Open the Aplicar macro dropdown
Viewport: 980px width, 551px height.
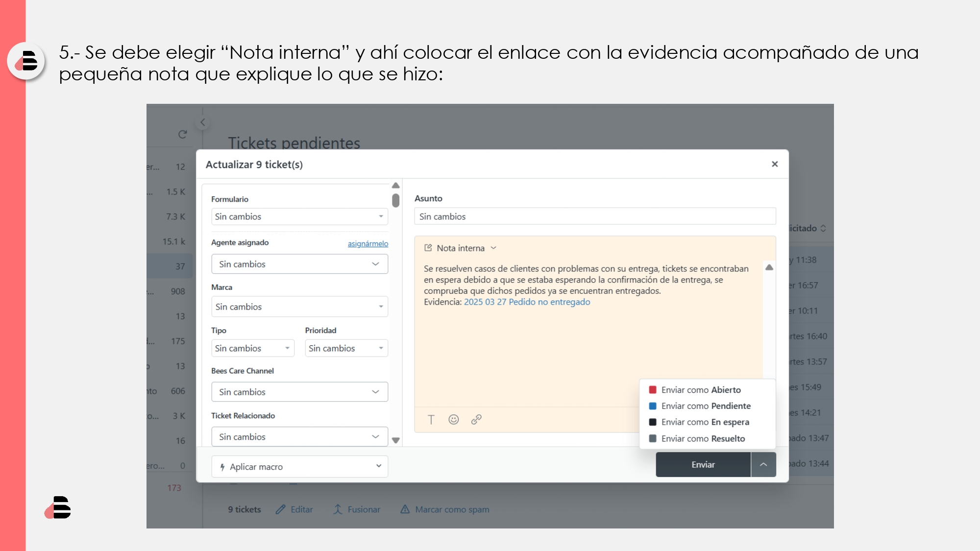pyautogui.click(x=300, y=467)
